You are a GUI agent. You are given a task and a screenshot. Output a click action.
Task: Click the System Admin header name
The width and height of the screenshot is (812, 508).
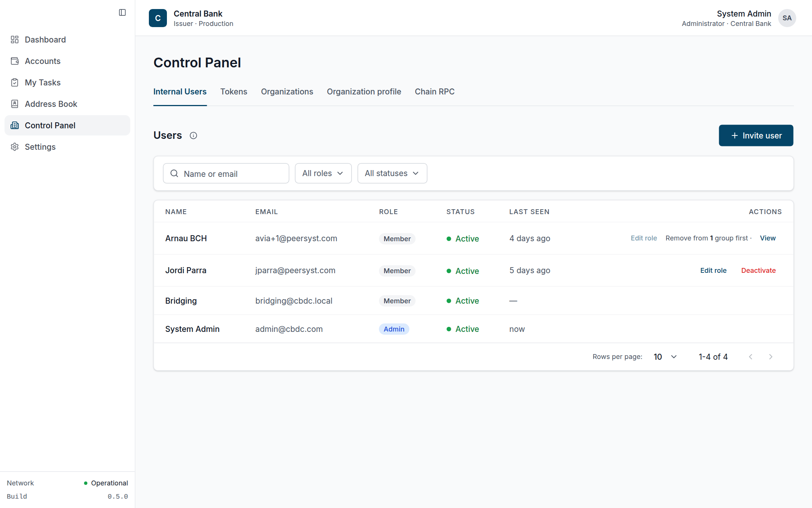[x=744, y=14]
